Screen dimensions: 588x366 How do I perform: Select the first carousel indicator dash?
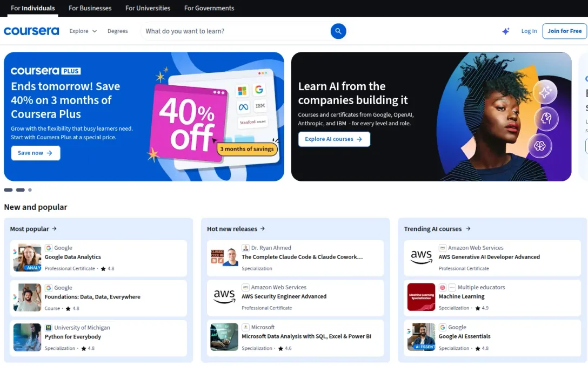8,190
